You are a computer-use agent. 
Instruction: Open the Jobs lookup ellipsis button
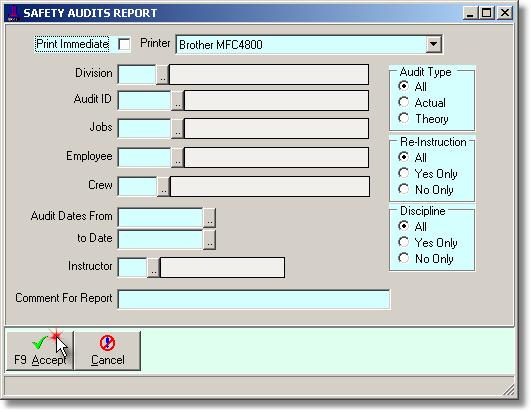click(x=177, y=129)
